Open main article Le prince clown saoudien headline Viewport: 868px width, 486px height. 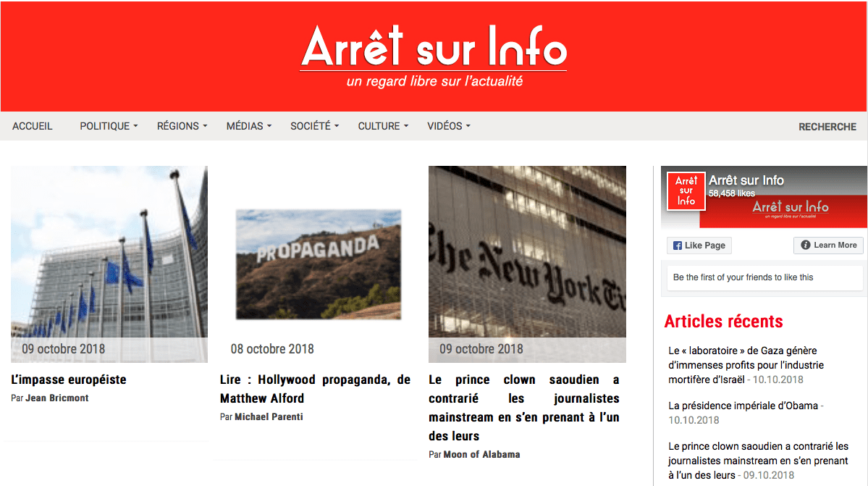coord(523,408)
